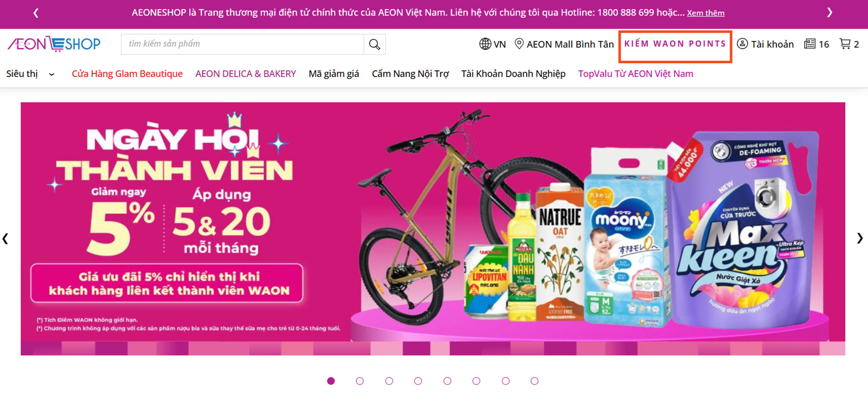Viewport: 868px width, 403px height.
Task: Click the Tài khoản account icon
Action: coord(742,44)
